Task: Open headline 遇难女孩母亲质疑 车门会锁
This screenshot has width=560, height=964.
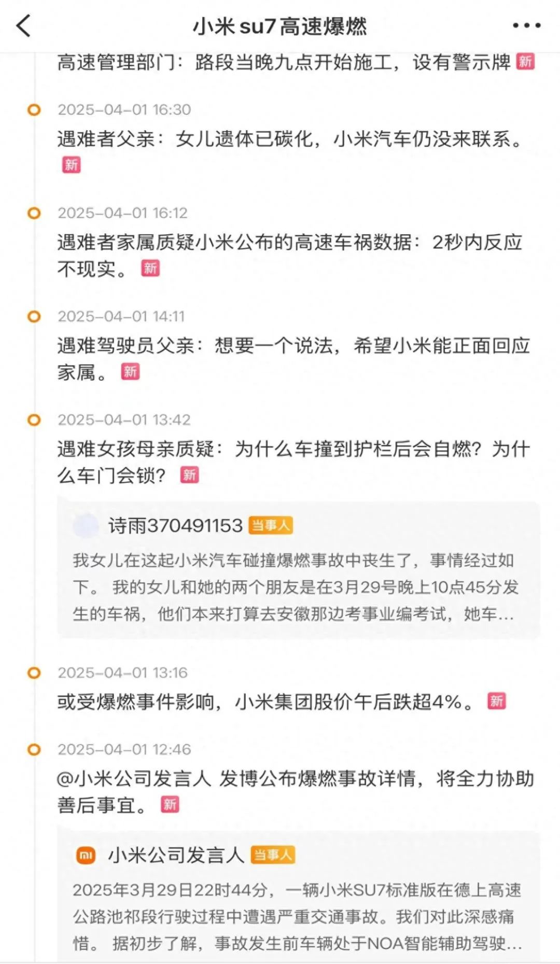Action: 293,449
